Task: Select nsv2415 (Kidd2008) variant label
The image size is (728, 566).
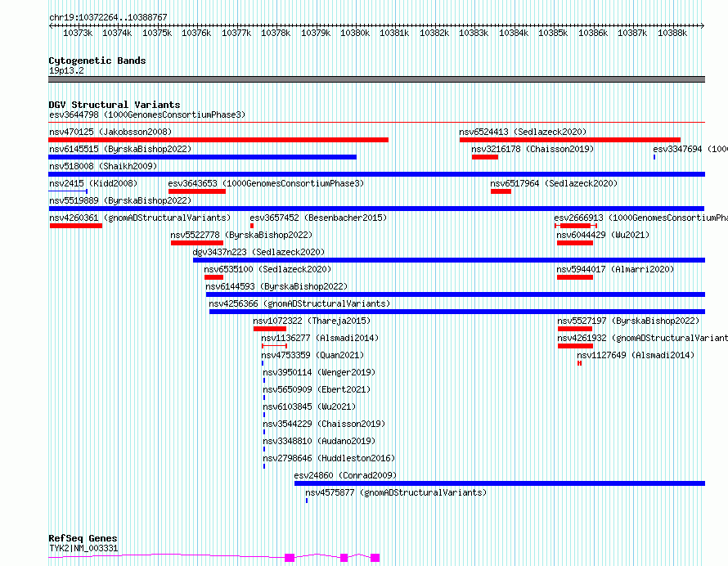Action: tap(93, 183)
